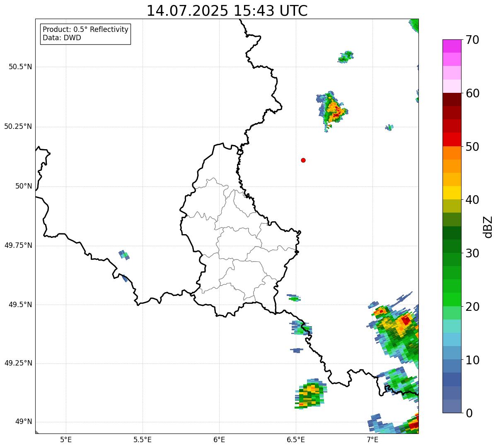Click the title '14.07.2025 15:43 UTC'
This screenshot has height=448, width=498.
[x=227, y=11]
